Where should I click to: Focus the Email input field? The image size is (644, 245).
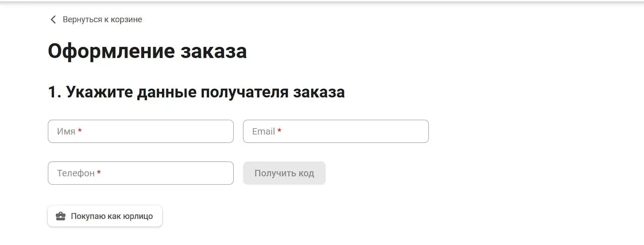point(336,131)
